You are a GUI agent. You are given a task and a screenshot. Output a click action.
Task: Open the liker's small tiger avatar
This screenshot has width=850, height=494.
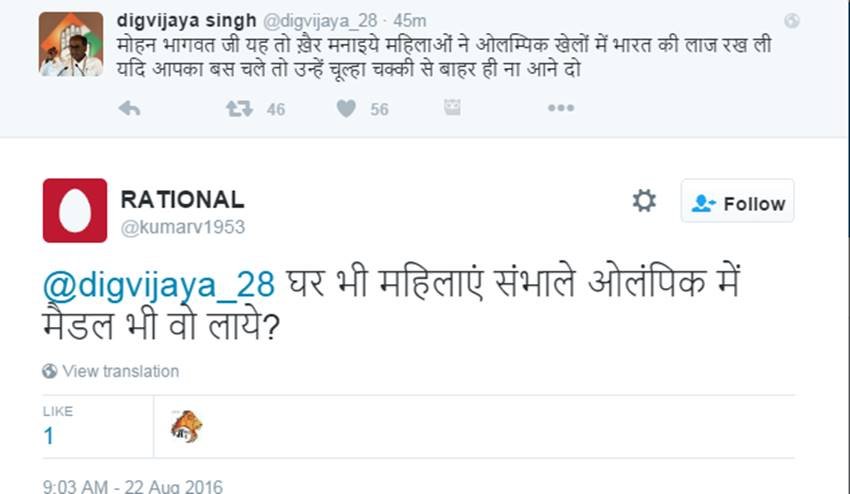[186, 427]
